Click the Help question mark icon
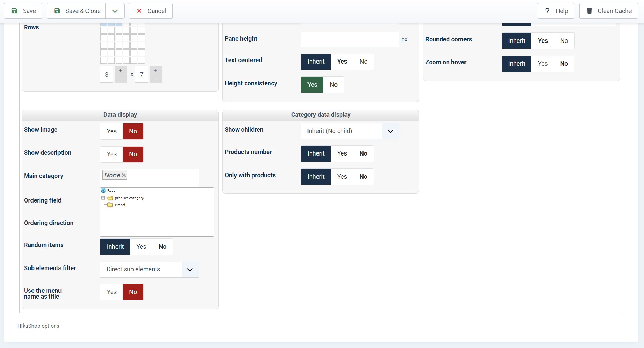This screenshot has height=348, width=644. (x=547, y=11)
